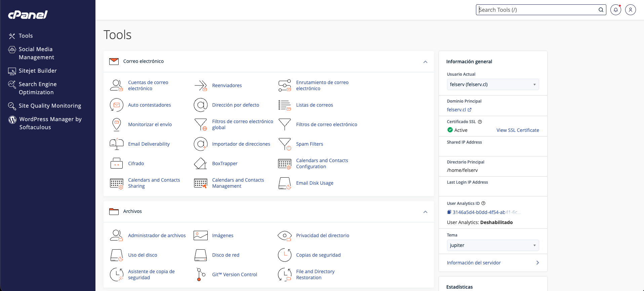Image resolution: width=644 pixels, height=291 pixels.
Task: Open the Usuario Actual dropdown
Action: (492, 84)
